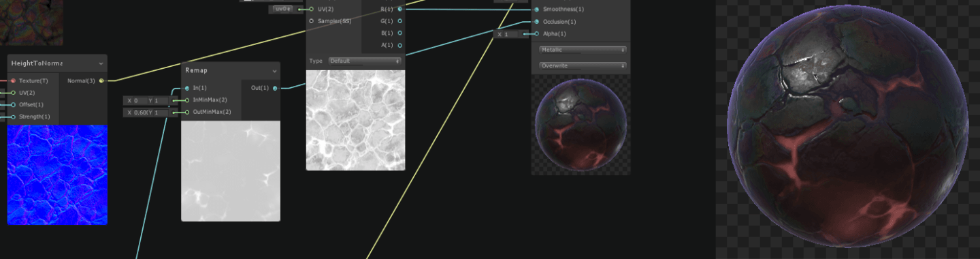Click the Out(1) output port on Remap
The height and width of the screenshot is (259, 980).
point(275,88)
